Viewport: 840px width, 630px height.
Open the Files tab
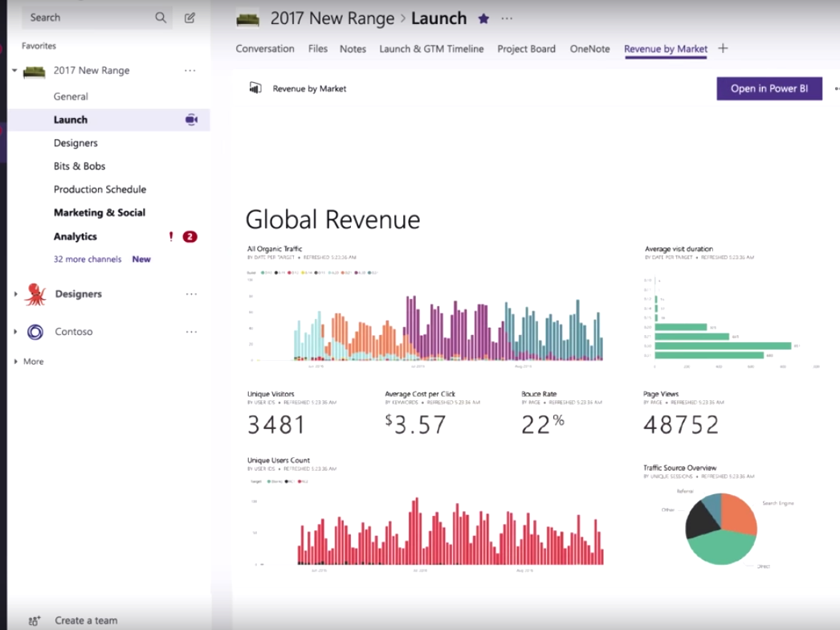click(x=318, y=49)
